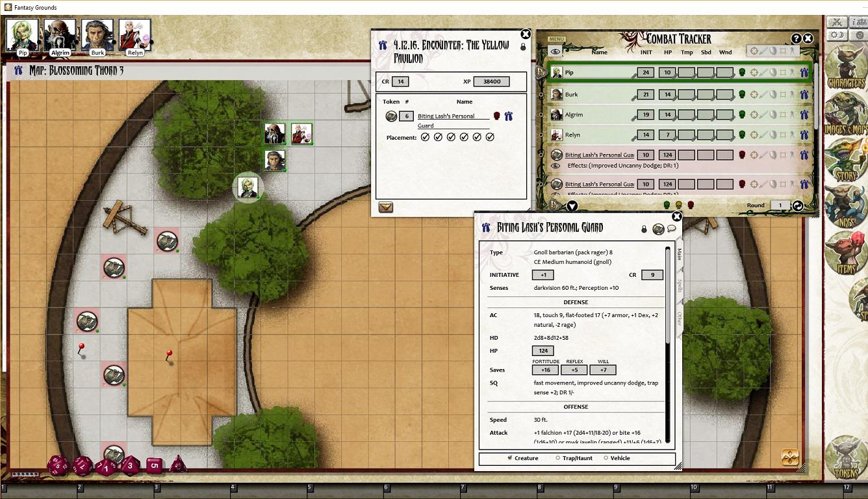Toggle Pip's targeting icon in Combat Tracker
The image size is (868, 499).
pos(754,73)
